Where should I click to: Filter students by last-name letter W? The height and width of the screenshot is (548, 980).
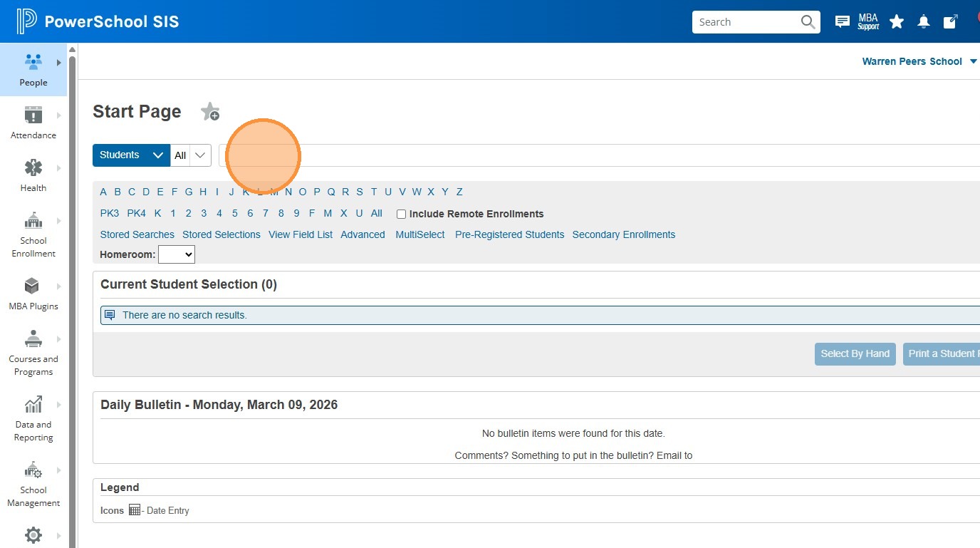coord(417,192)
